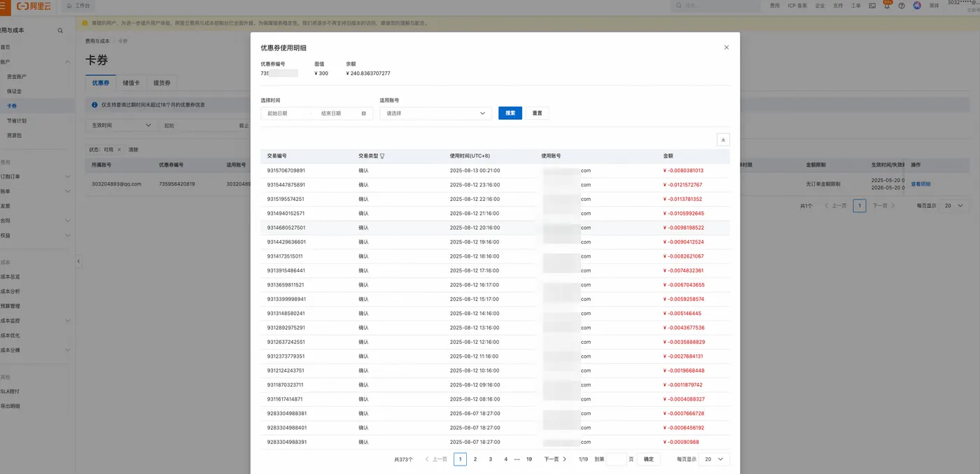Click the colorful AI assistant icon in header
The image size is (980, 474).
[x=916, y=5]
